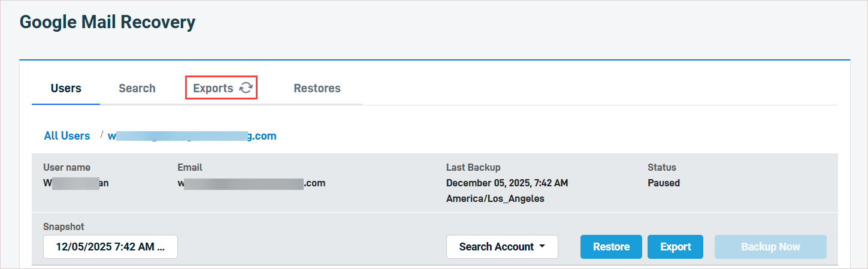868x269 pixels.
Task: Expand the Snapshot date dropdown
Action: coord(110,247)
